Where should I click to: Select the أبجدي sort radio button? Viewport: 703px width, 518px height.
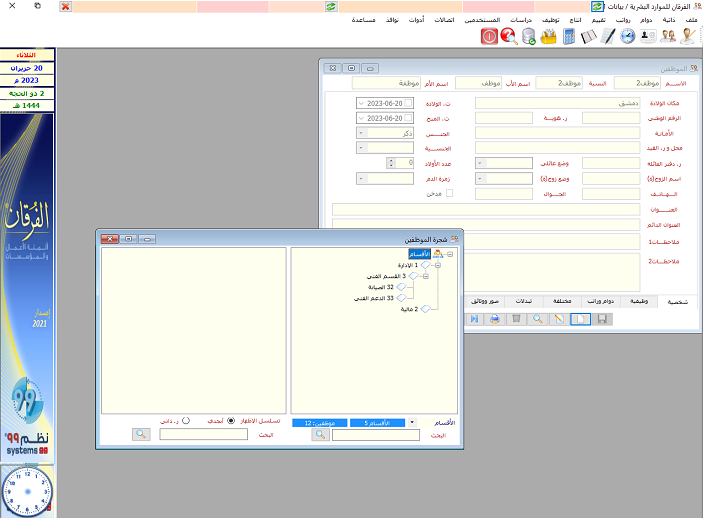(x=232, y=421)
